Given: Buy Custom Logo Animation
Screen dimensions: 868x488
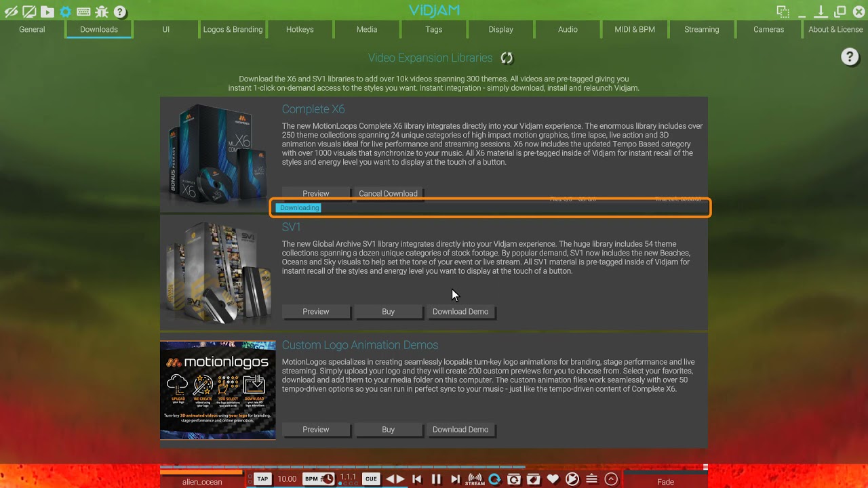Looking at the screenshot, I should click(x=388, y=430).
